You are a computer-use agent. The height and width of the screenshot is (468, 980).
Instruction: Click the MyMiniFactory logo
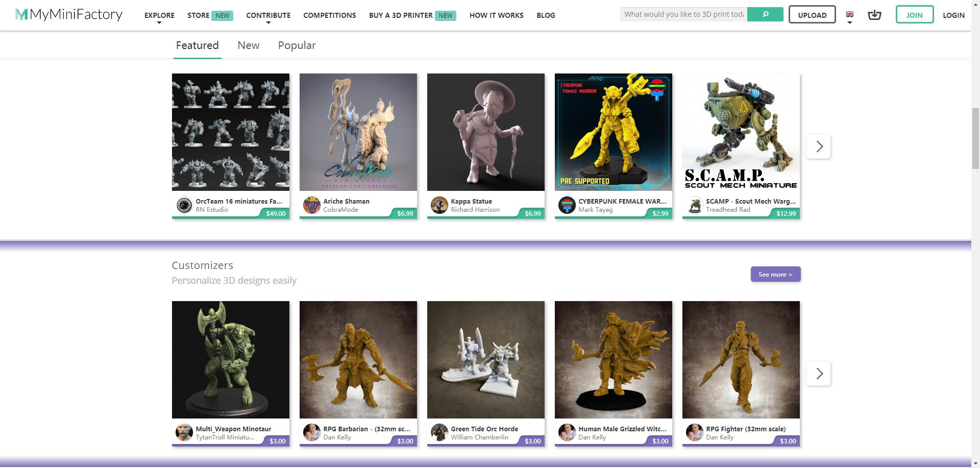(x=69, y=15)
